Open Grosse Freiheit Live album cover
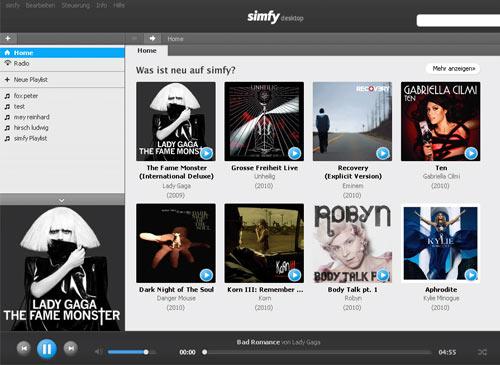 coord(264,121)
